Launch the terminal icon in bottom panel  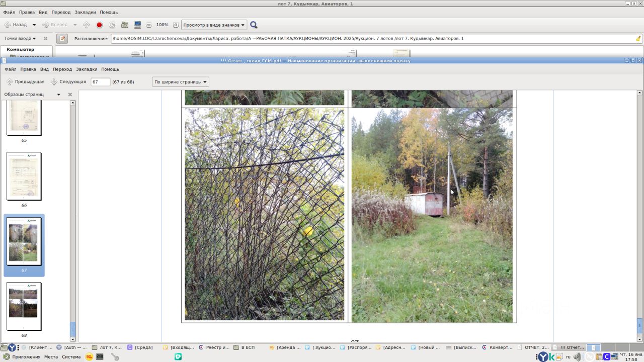100,357
